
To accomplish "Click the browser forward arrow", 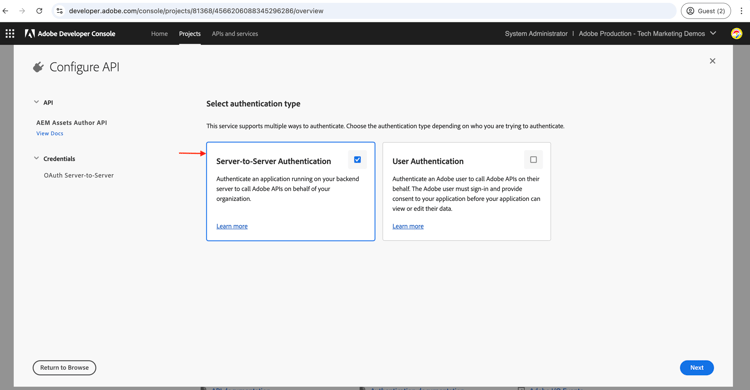I will [22, 11].
